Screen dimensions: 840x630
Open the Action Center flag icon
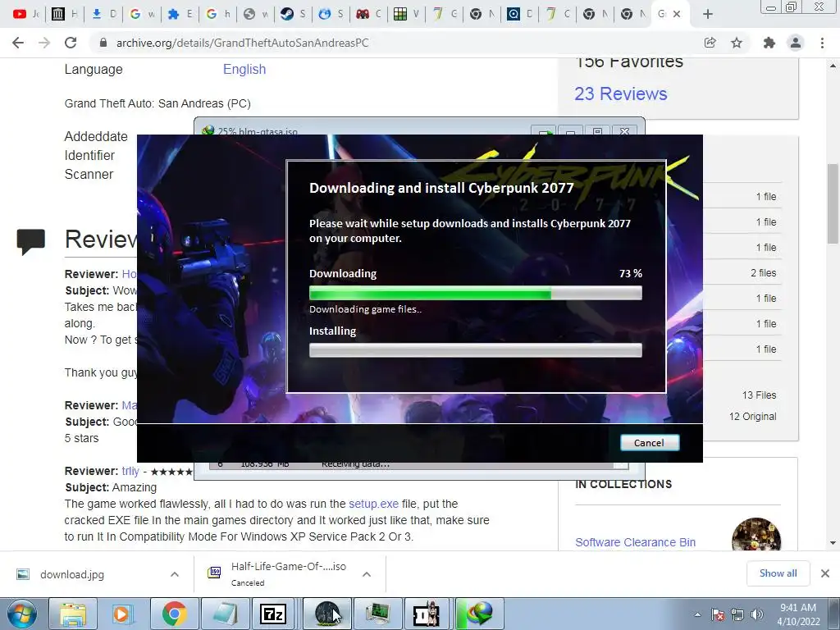pos(718,614)
